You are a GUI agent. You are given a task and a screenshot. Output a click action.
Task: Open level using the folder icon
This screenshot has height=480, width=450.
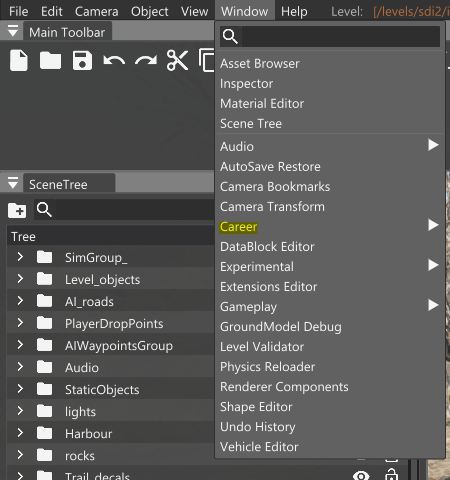click(50, 61)
